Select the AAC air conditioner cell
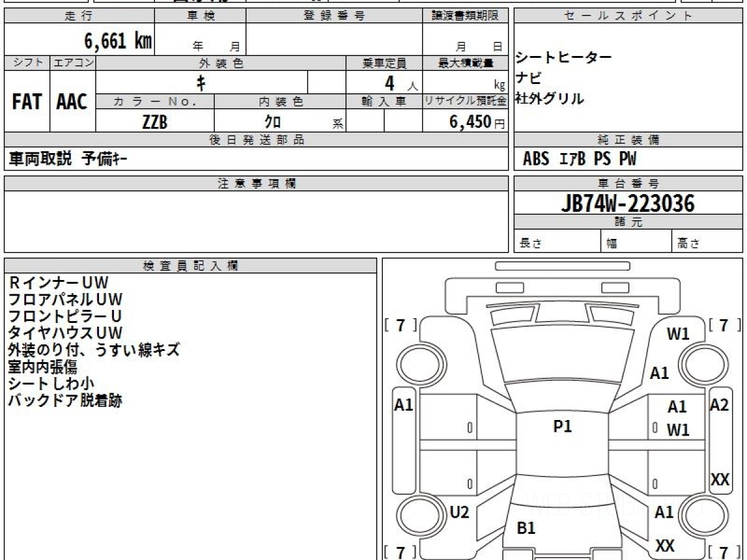Image resolution: width=747 pixels, height=560 pixels. pyautogui.click(x=72, y=101)
